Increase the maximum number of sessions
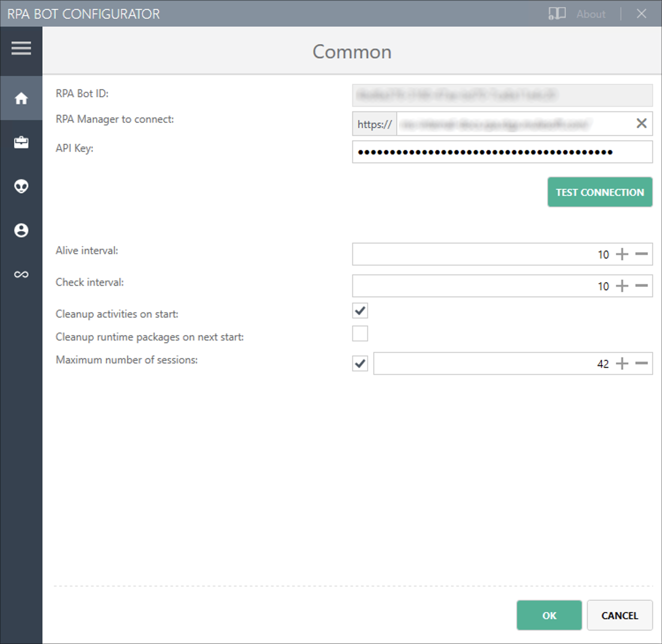The image size is (662, 644). (622, 363)
